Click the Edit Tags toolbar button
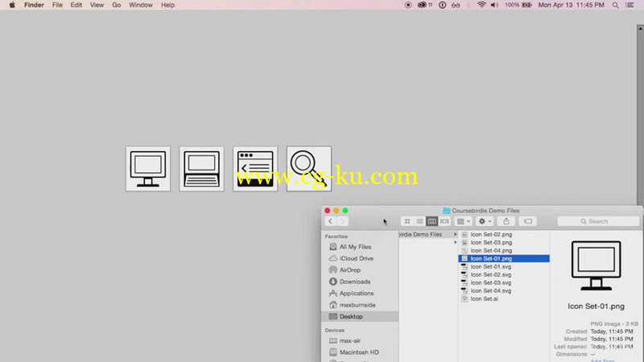This screenshot has width=644, height=362. 528,221
